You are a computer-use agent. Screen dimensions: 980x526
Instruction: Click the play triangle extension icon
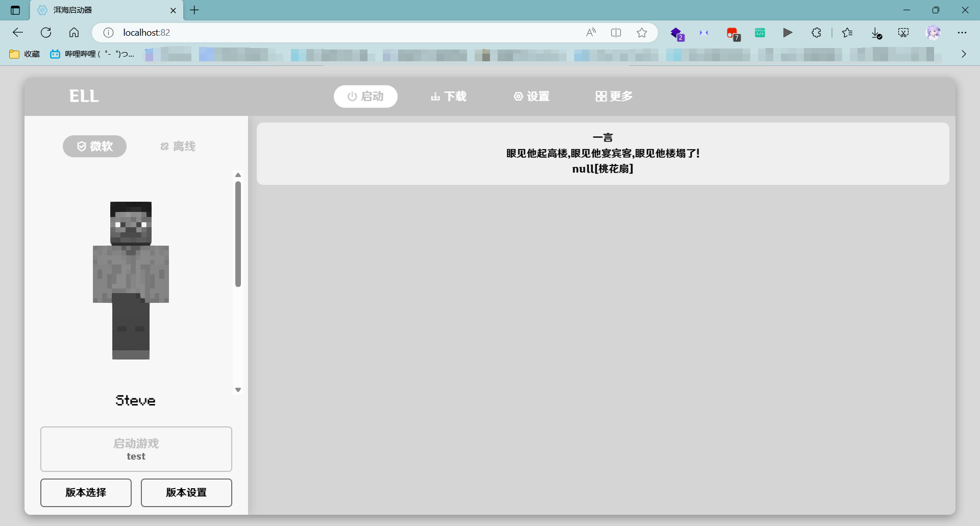click(788, 33)
